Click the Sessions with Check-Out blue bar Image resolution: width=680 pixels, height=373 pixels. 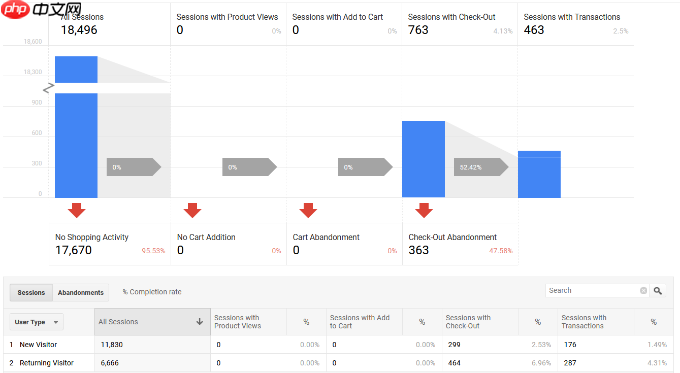[x=423, y=159]
